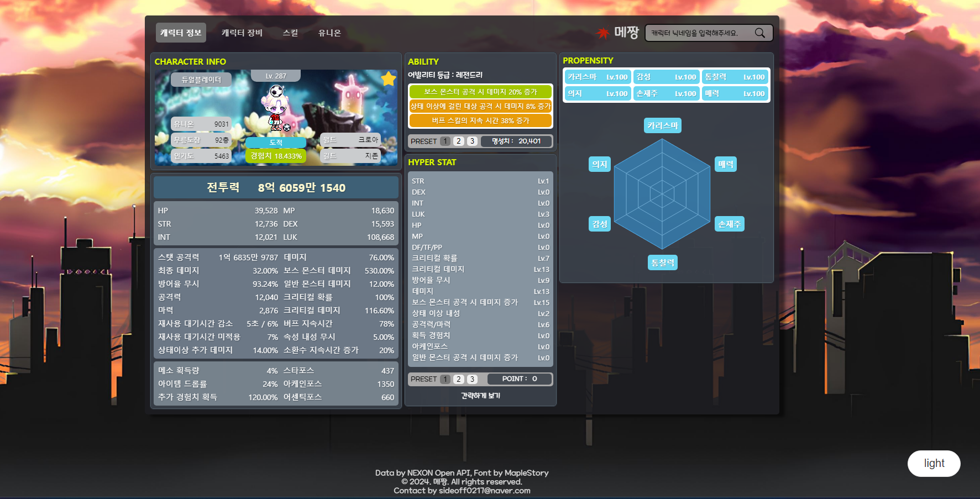Click the hexagon propensity radar chart
The image size is (980, 499).
(662, 193)
